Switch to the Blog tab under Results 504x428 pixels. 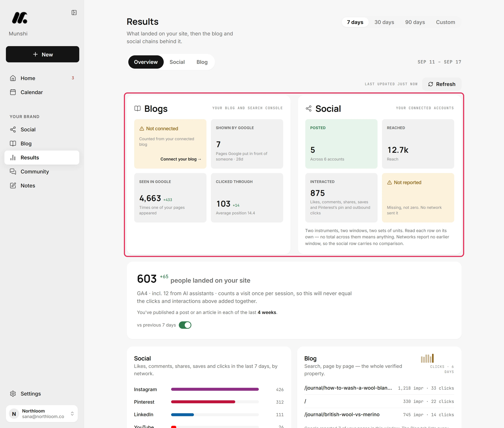pos(202,62)
